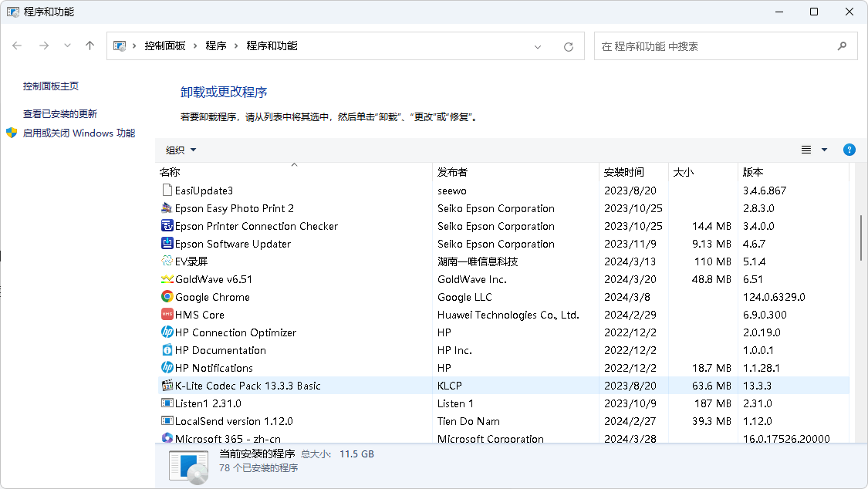Expand the chevron after 程序 breadcrumb
The height and width of the screenshot is (489, 868).
236,46
